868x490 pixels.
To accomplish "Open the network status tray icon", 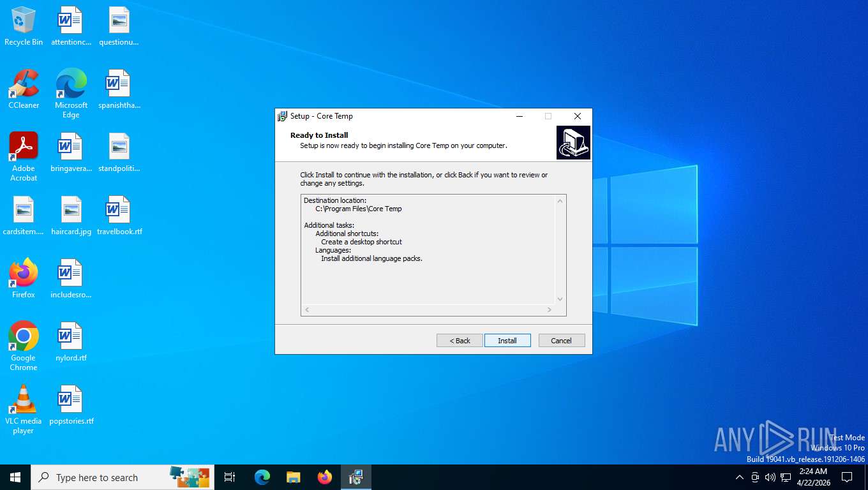I will tap(786, 477).
